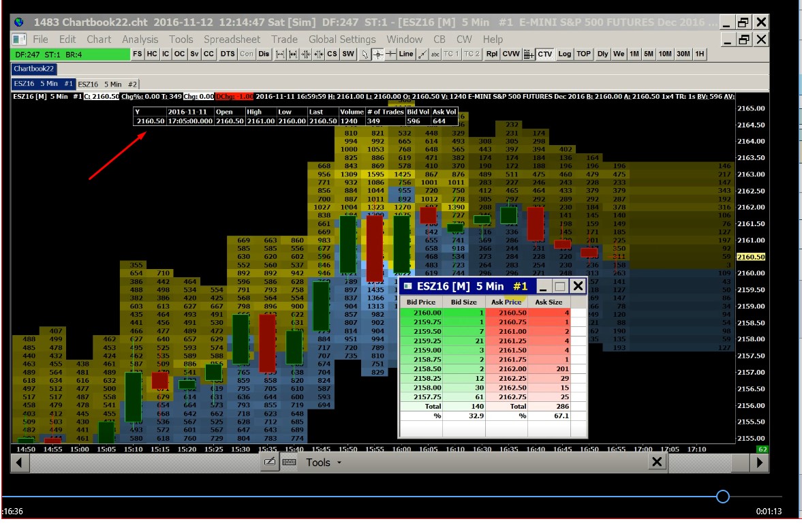Click the HC toolbar button

[152, 54]
